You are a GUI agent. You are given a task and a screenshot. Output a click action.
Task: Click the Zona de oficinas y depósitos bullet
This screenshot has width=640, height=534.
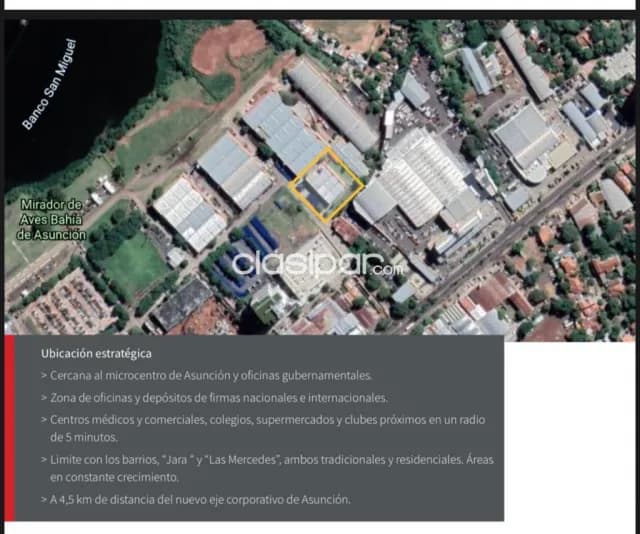pyautogui.click(x=214, y=398)
